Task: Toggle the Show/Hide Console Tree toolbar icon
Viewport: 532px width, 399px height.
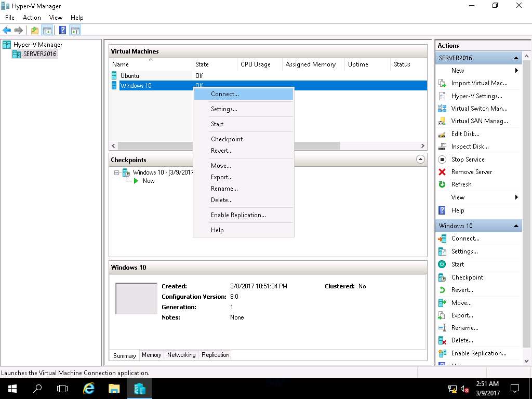Action: (47, 31)
